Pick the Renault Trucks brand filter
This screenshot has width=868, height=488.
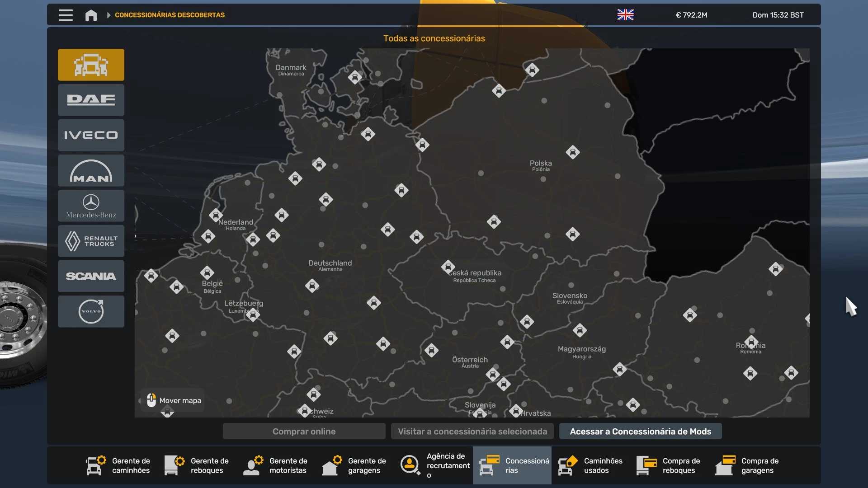[91, 241]
